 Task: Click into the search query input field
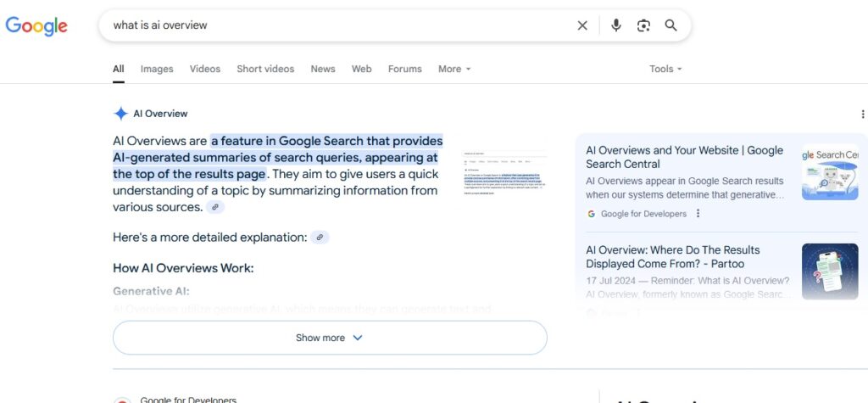pyautogui.click(x=339, y=25)
